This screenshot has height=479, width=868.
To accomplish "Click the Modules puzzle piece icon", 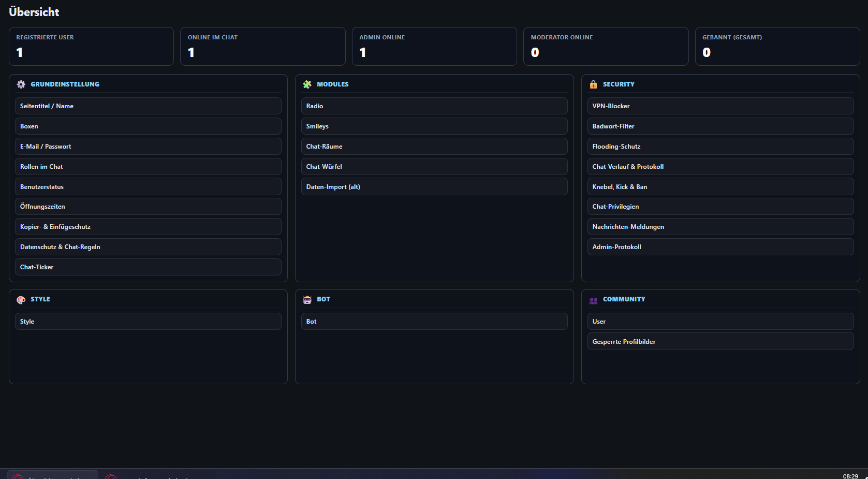I will (307, 84).
